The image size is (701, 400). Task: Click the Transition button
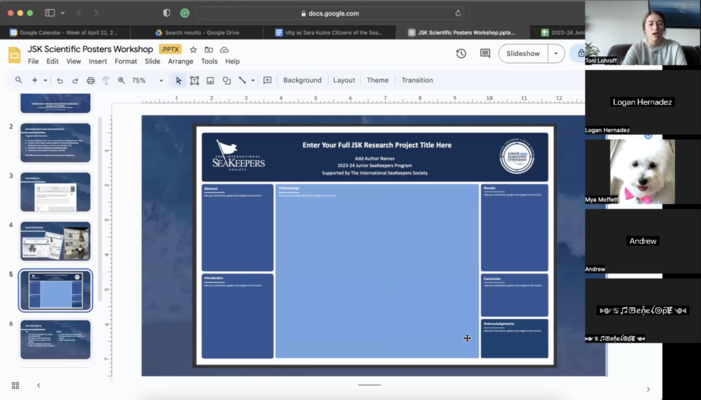tap(417, 80)
